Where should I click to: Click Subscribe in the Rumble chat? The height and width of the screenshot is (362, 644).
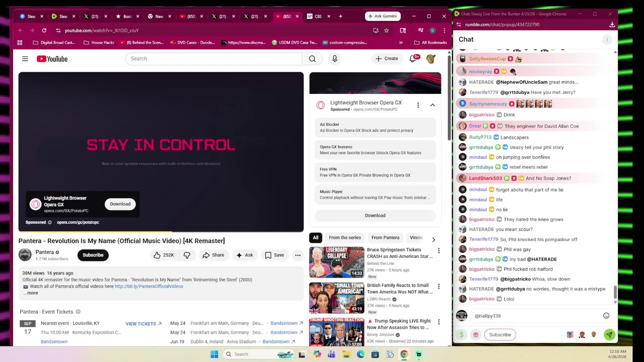point(500,334)
